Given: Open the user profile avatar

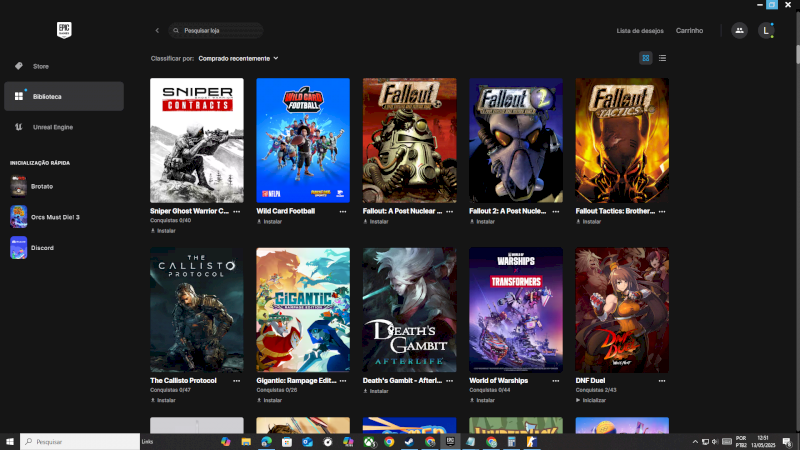Looking at the screenshot, I should pyautogui.click(x=766, y=31).
